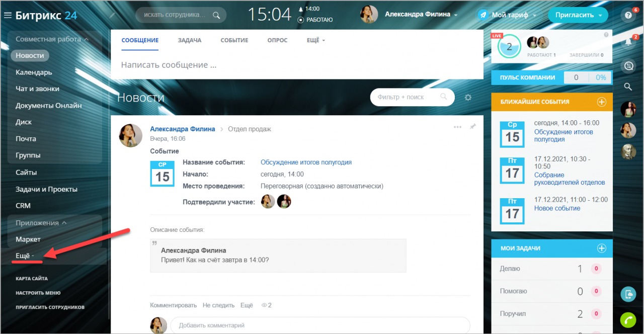Viewport: 644px width, 334px height.
Task: Click the hamburger menu icon near the logo
Action: pos(8,15)
